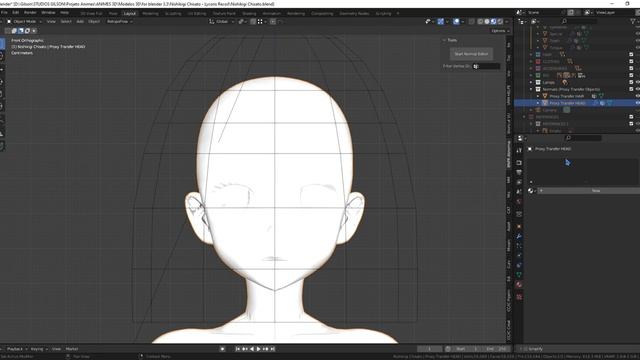Toggle use preview range clock icon
The height and width of the screenshot is (360, 640).
point(448,349)
